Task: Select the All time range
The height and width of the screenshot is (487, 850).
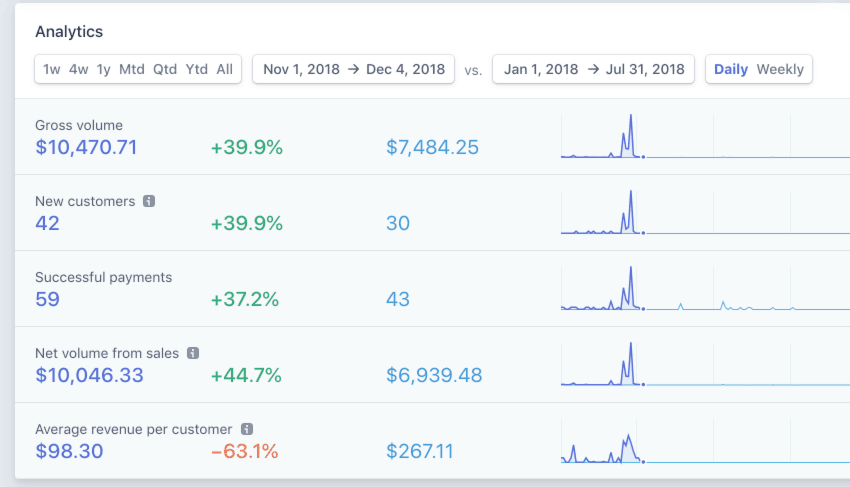Action: 224,69
